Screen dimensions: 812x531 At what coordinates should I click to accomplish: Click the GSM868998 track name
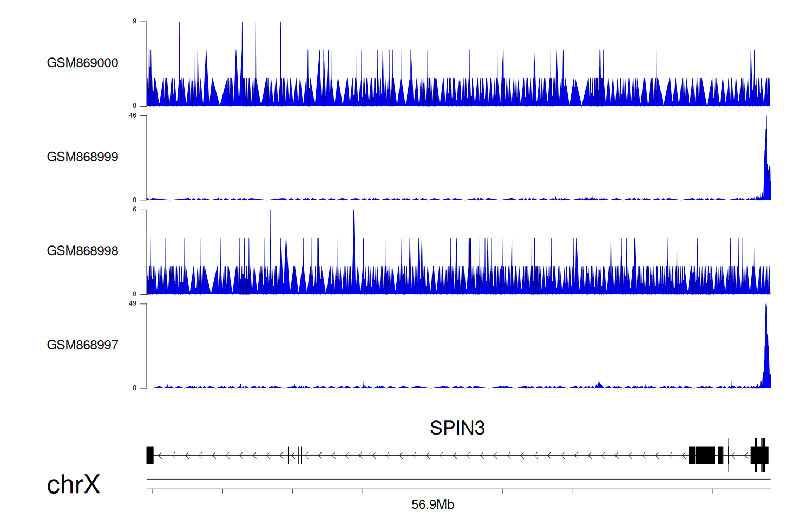82,251
